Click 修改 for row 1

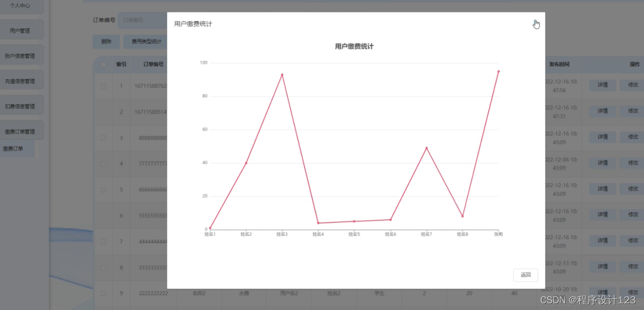click(632, 85)
